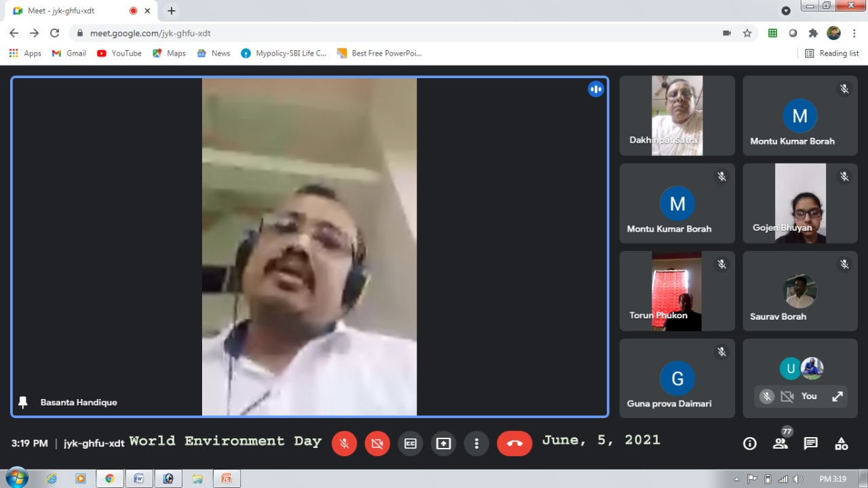
Task: Open a new browser tab
Action: coord(172,11)
